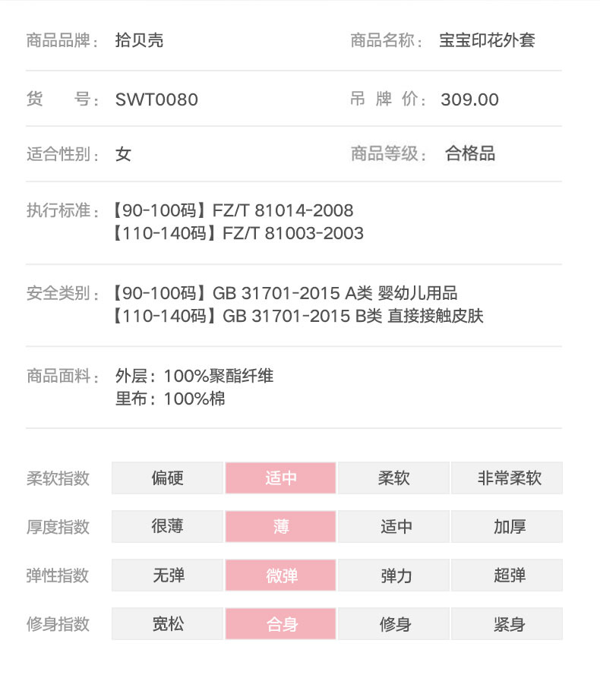Pick the 非常柔软 option
The image size is (600, 700).
pos(507,478)
